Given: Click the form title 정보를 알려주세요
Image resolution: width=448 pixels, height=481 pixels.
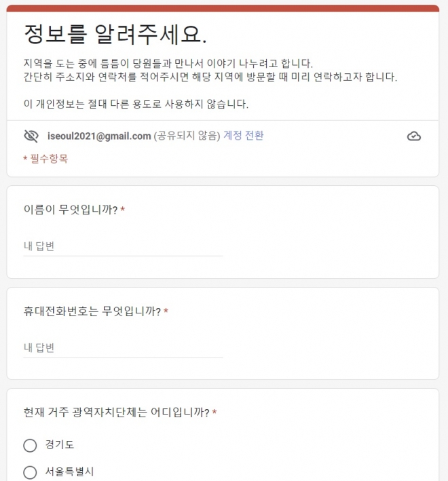Looking at the screenshot, I should click(115, 33).
